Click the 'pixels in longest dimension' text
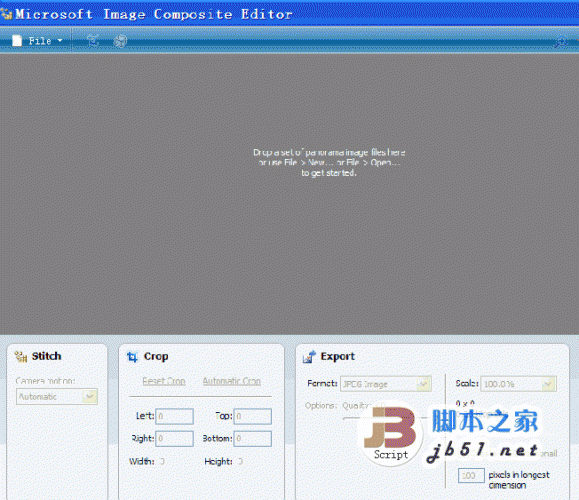The width and height of the screenshot is (579, 500). (x=519, y=480)
